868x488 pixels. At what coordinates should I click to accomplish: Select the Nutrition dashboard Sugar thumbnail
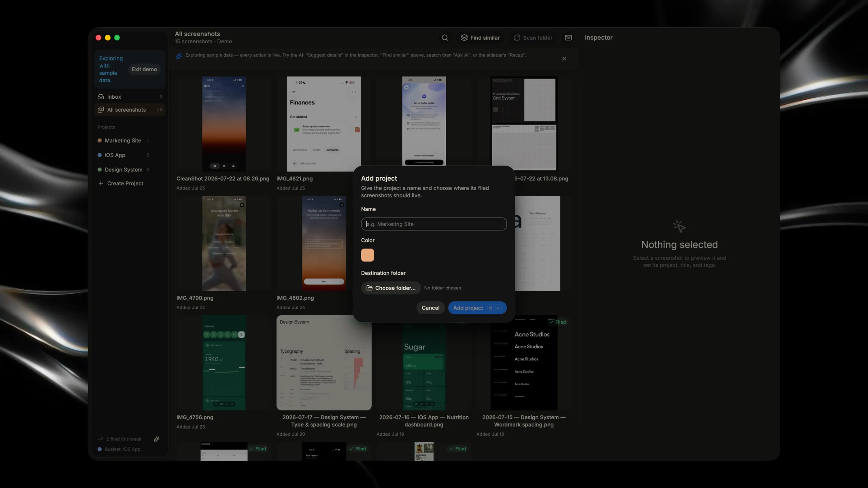pos(424,367)
